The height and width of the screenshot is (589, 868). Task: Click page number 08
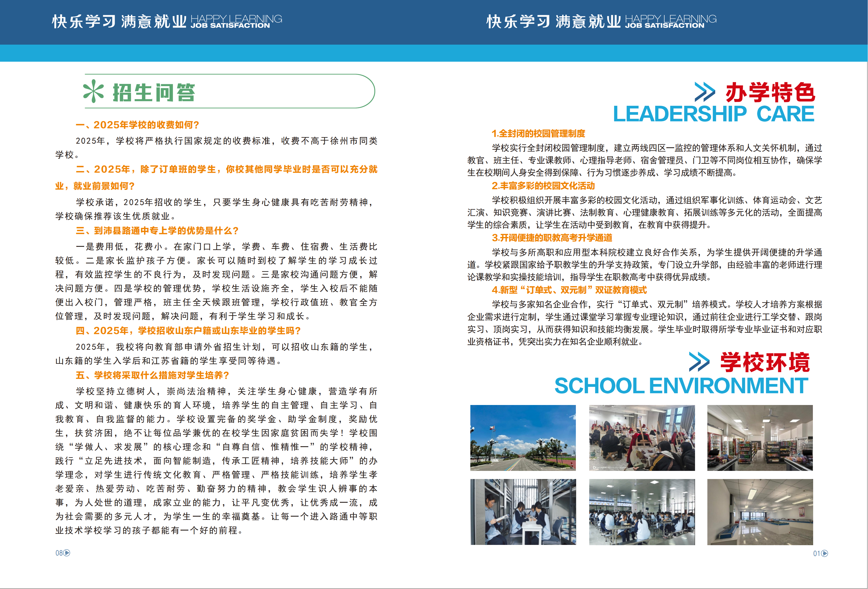(x=59, y=553)
